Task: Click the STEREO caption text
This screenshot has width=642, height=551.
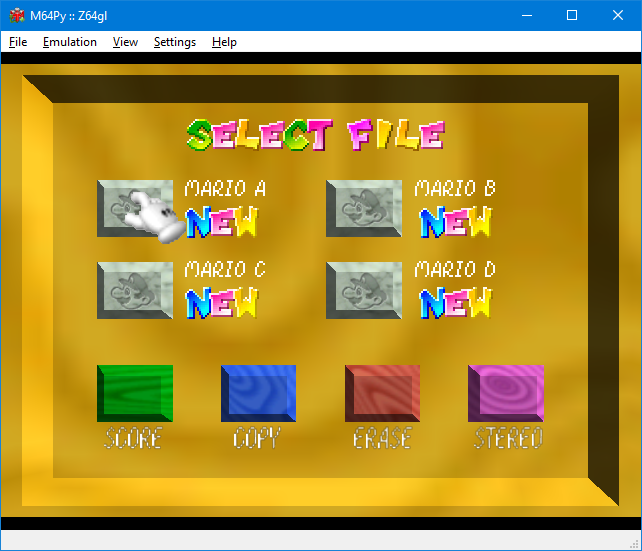Action: [508, 438]
